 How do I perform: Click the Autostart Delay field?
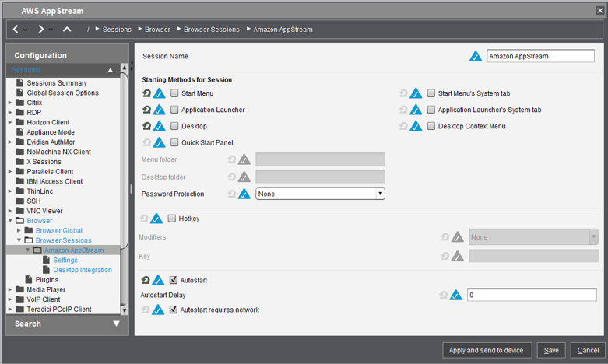(532, 295)
